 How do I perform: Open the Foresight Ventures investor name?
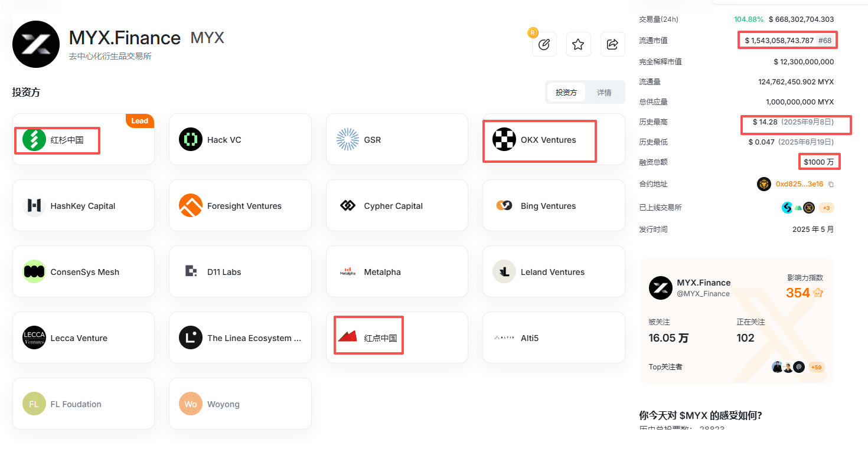tap(244, 206)
